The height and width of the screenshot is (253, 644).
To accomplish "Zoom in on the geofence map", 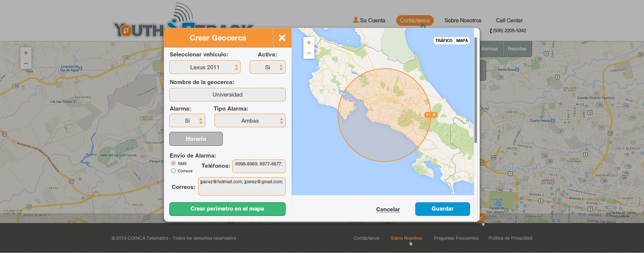I will click(309, 43).
